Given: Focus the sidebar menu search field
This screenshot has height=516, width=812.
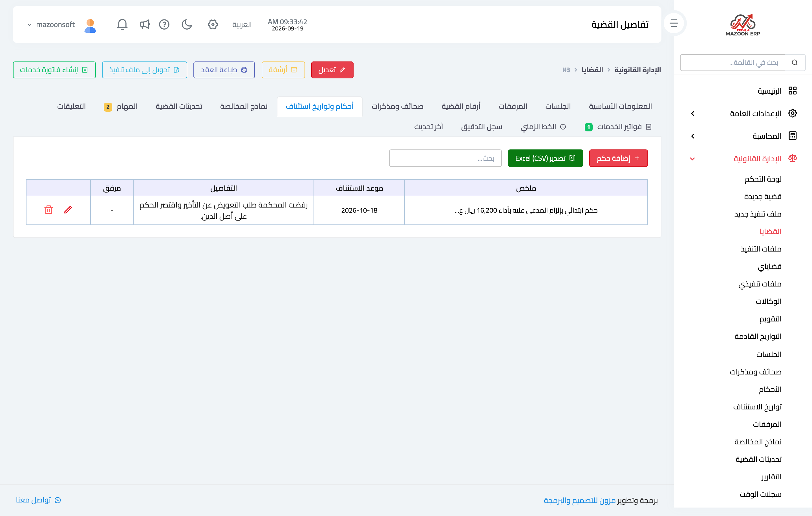Looking at the screenshot, I should click(733, 62).
